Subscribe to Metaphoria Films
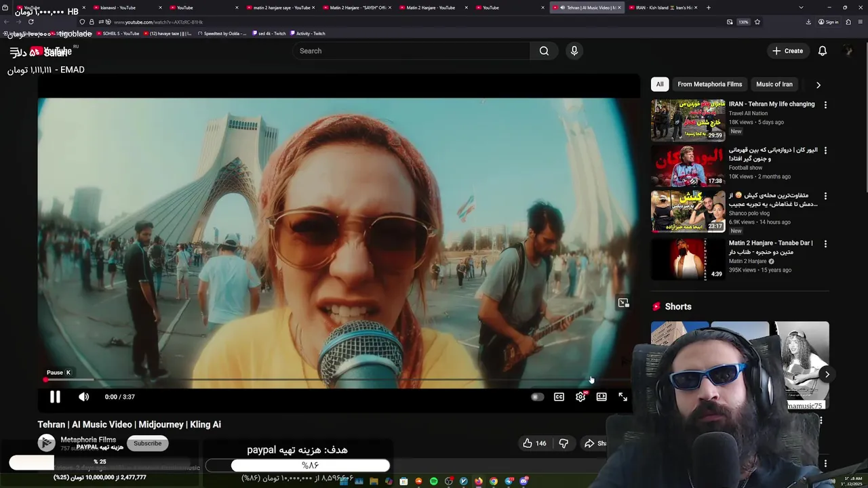 147,443
